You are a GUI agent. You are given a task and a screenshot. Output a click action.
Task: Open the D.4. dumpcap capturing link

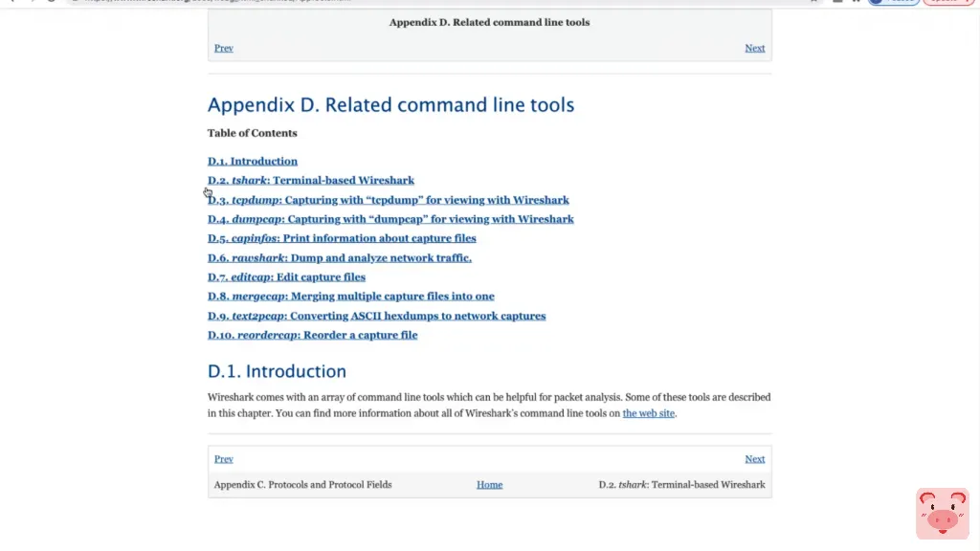pos(390,219)
